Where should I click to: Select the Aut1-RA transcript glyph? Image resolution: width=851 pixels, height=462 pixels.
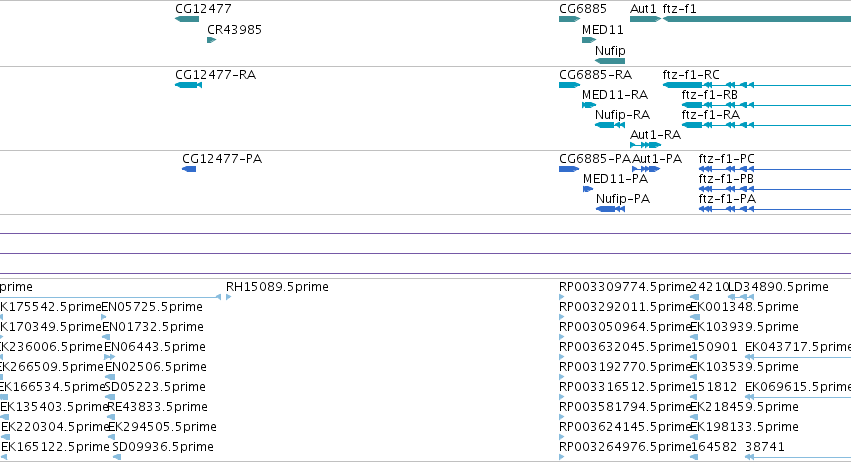point(645,145)
